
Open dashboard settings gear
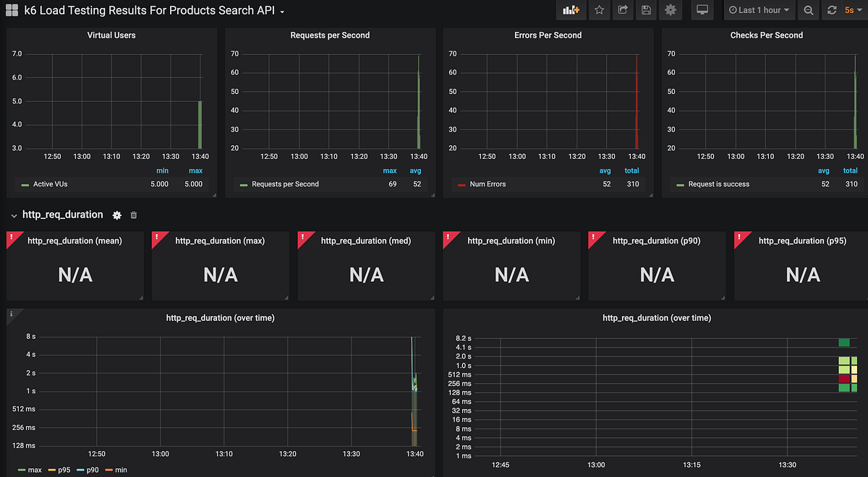coord(670,10)
